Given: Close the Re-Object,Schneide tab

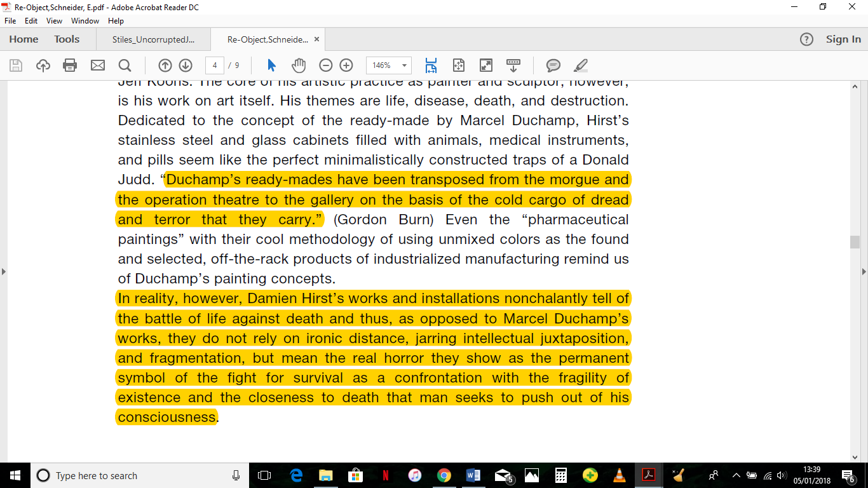Looking at the screenshot, I should pyautogui.click(x=316, y=39).
